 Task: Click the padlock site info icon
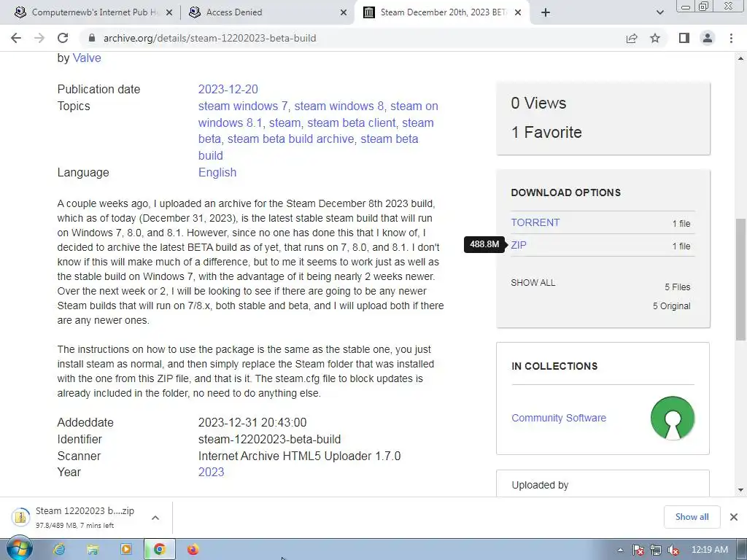coord(92,38)
